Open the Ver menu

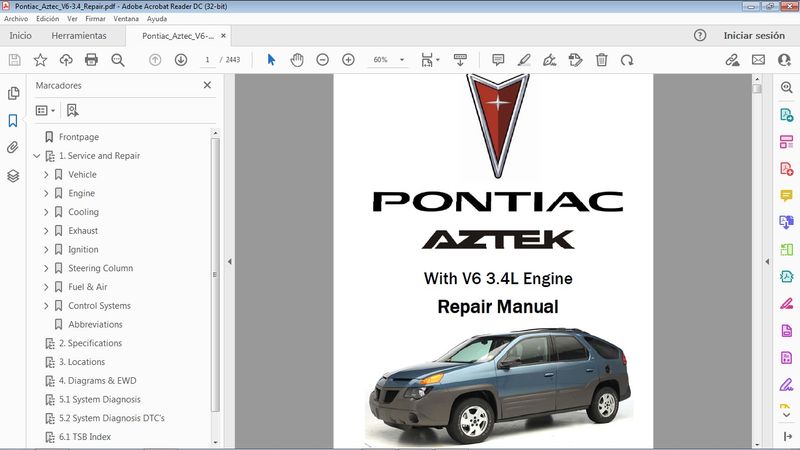(x=72, y=18)
